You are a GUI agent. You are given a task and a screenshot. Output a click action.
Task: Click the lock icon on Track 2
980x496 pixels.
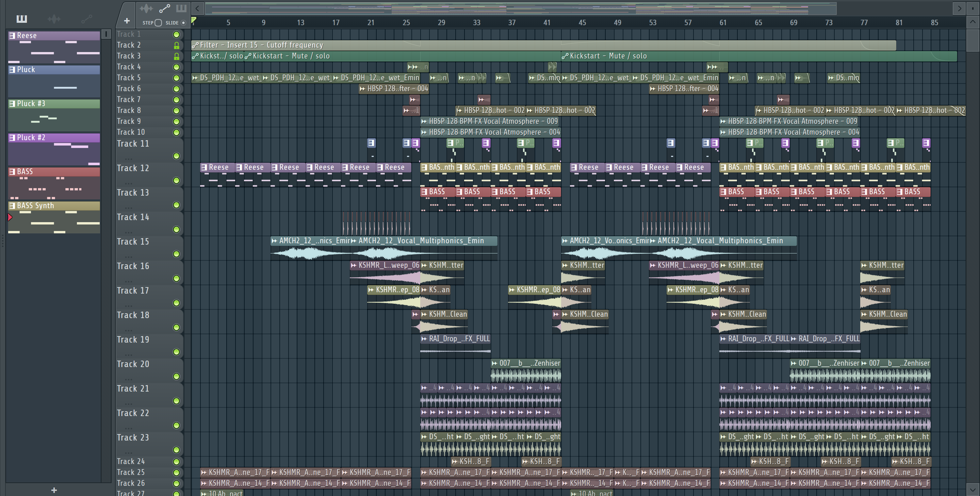(x=177, y=45)
